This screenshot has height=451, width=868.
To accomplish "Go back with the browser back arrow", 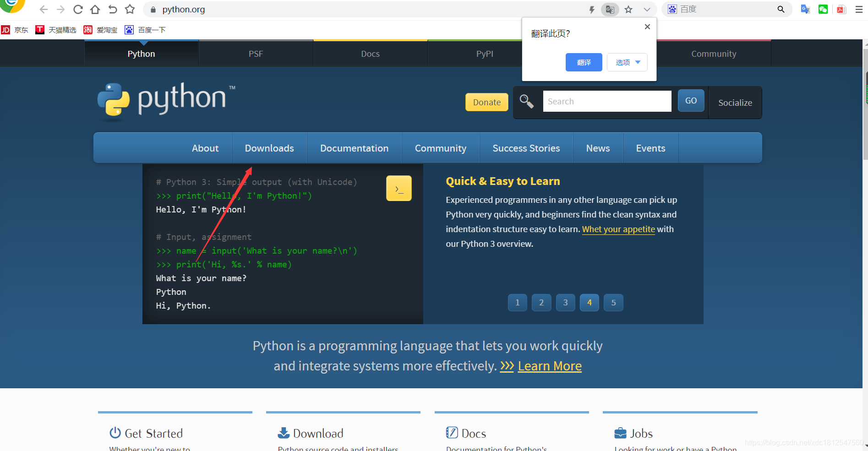I will tap(44, 9).
